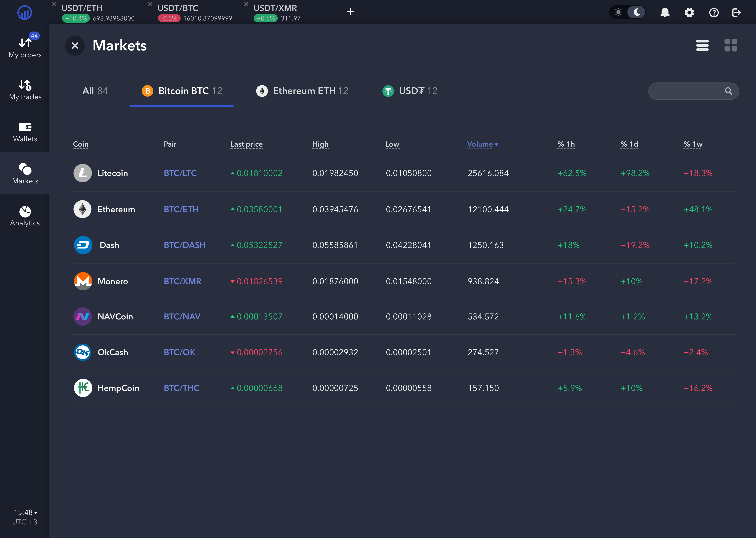Screen dimensions: 756x538
Task: Open the time zone dropdown at 15:48
Action: coord(26,512)
